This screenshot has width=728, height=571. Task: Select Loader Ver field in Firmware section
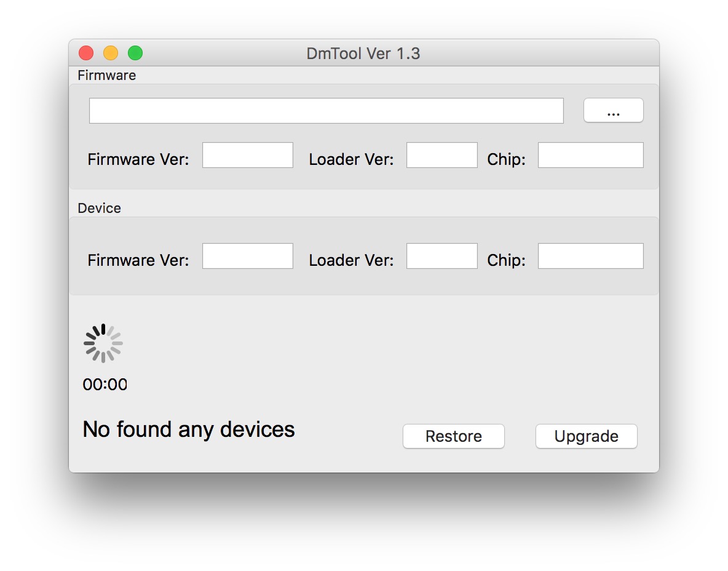pyautogui.click(x=441, y=155)
